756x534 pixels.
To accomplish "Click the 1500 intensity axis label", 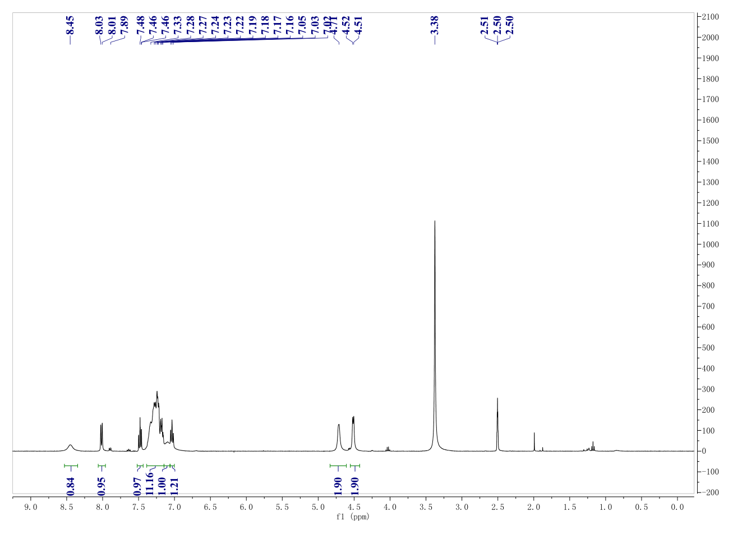I will coord(709,141).
